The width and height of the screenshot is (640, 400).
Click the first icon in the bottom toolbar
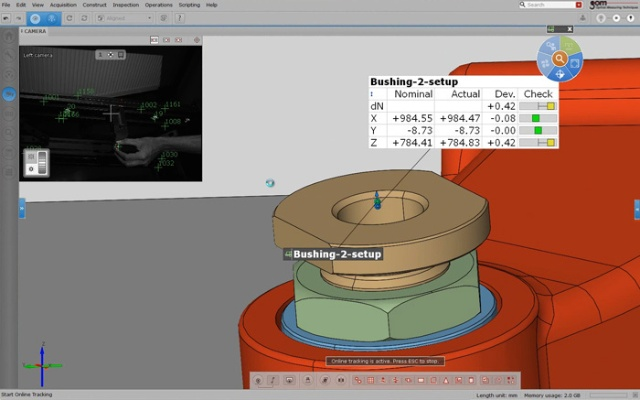pos(259,380)
